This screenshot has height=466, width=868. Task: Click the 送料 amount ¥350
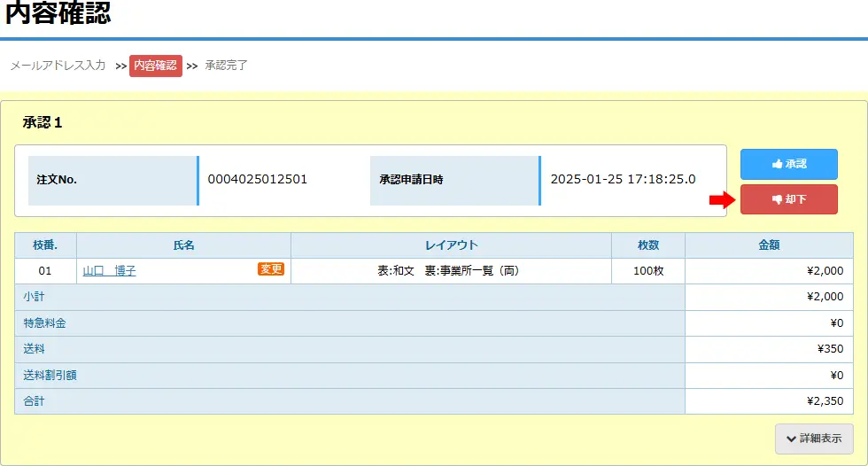tap(830, 349)
